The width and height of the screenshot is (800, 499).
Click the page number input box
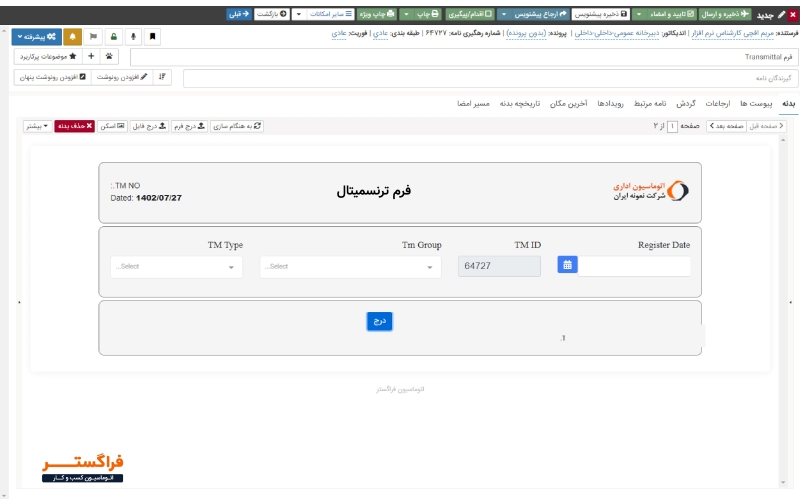point(672,126)
